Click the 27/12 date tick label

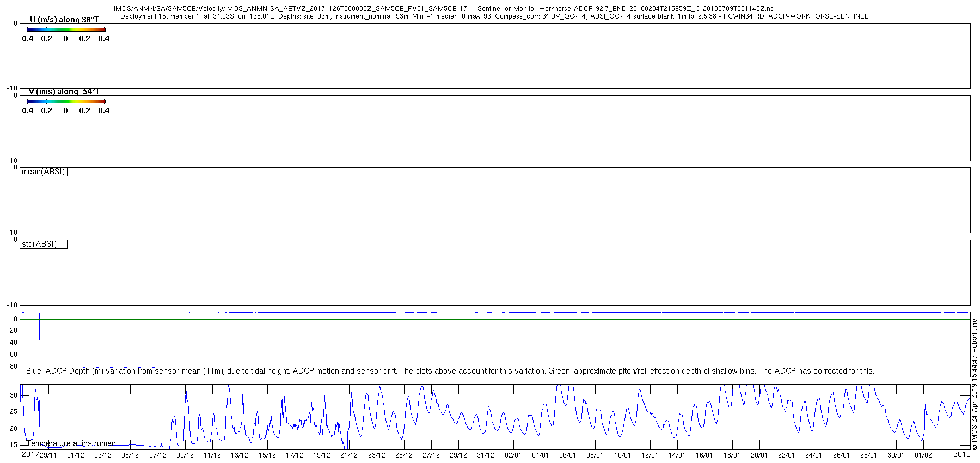click(x=431, y=455)
